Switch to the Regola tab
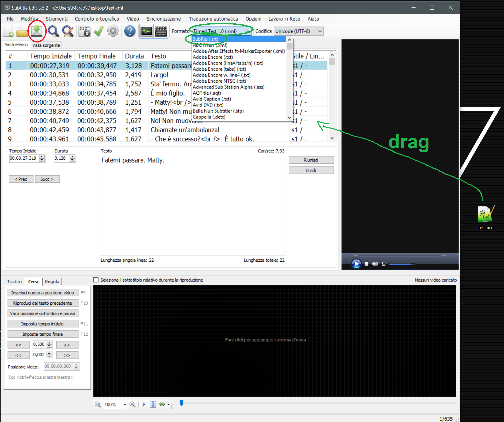This screenshot has width=504, height=422. click(52, 282)
